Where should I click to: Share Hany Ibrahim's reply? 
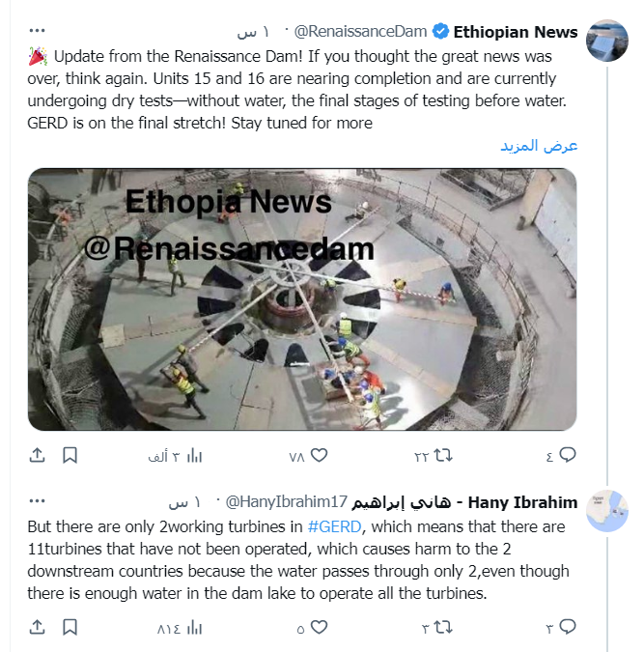[x=37, y=627]
